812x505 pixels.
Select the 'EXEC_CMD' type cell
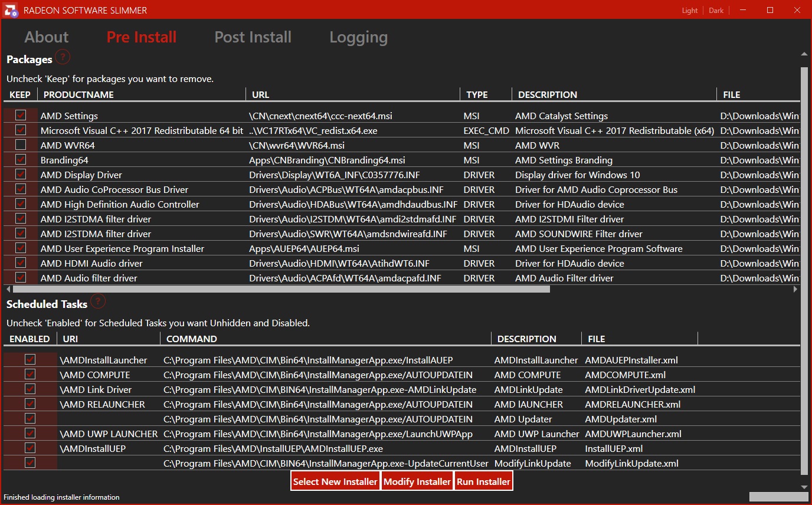pyautogui.click(x=486, y=131)
